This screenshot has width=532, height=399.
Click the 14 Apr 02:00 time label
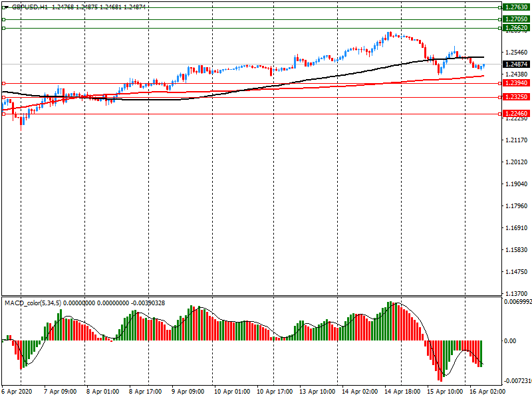pos(360,392)
